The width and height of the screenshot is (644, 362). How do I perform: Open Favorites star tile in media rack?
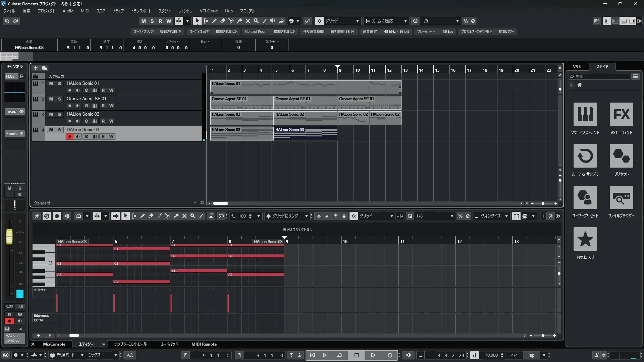click(x=585, y=239)
